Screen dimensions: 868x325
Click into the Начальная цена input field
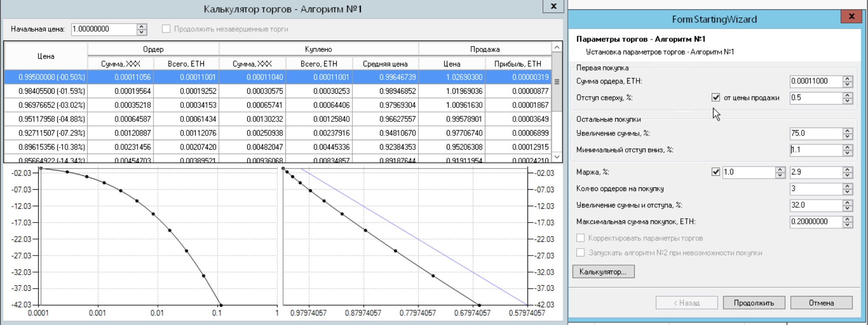[104, 29]
